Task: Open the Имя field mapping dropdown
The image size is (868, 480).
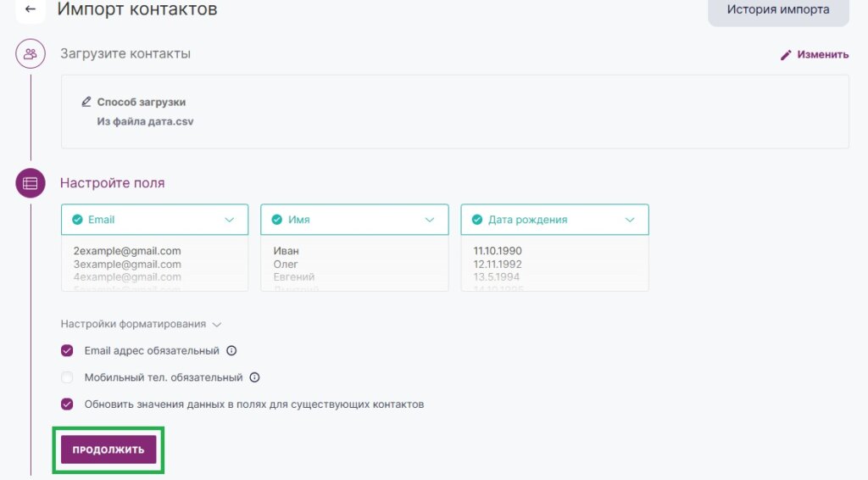Action: [x=429, y=220]
